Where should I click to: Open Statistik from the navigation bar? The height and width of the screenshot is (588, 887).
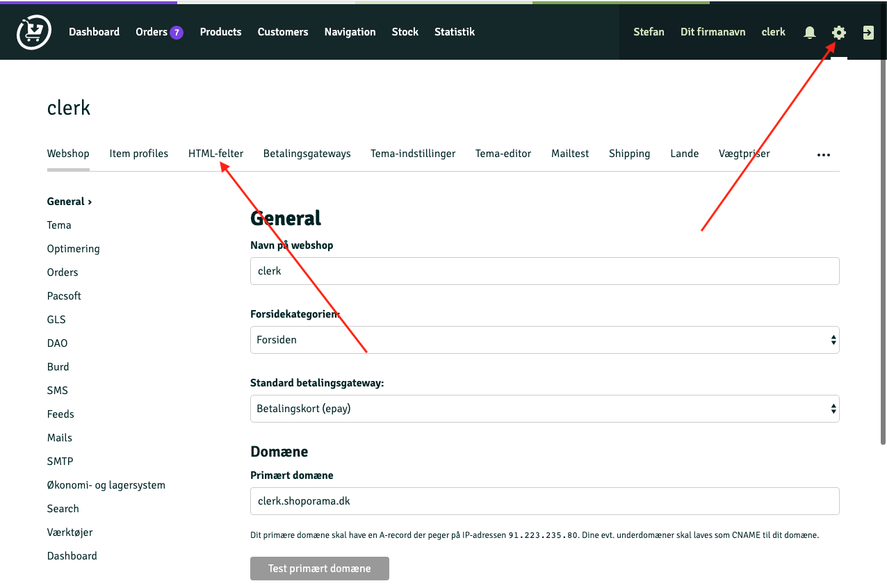coord(454,32)
